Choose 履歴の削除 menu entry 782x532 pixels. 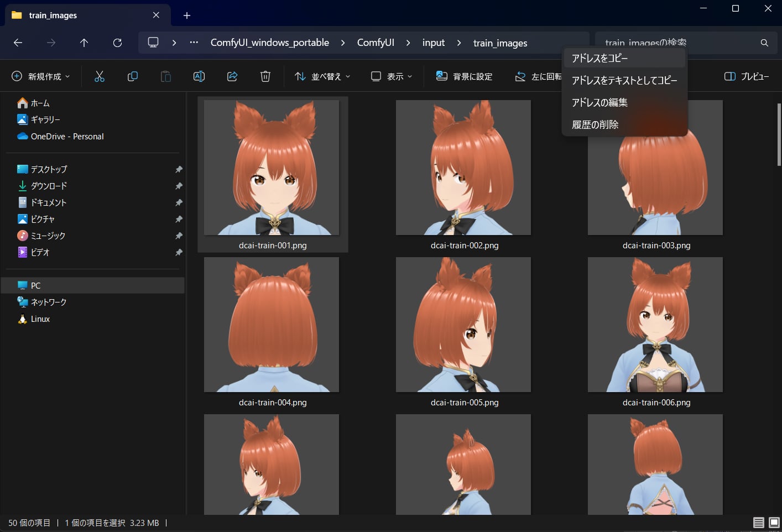click(x=625, y=124)
